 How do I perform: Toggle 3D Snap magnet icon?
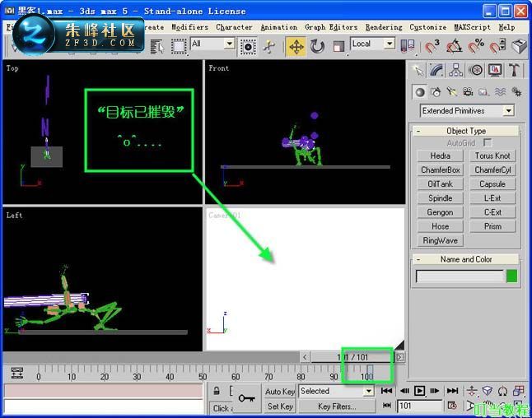click(x=432, y=46)
